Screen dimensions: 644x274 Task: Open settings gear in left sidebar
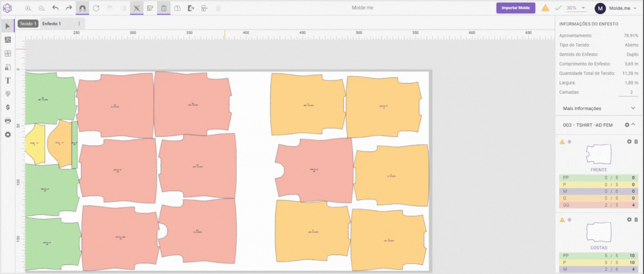(8, 134)
